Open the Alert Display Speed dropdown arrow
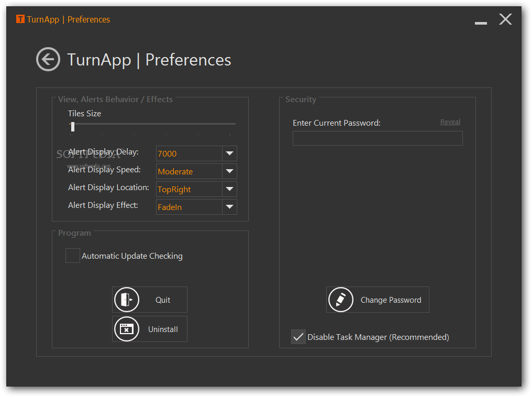Image resolution: width=532 pixels, height=397 pixels. coord(229,171)
